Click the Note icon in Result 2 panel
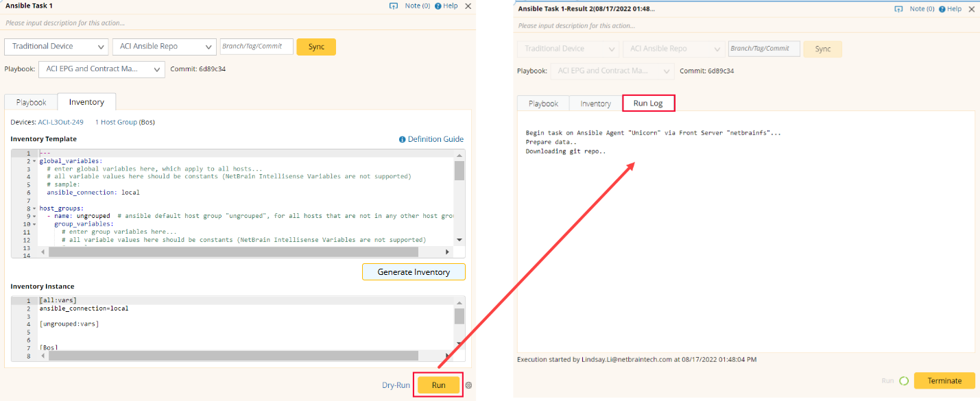This screenshot has height=401, width=980. (x=898, y=9)
